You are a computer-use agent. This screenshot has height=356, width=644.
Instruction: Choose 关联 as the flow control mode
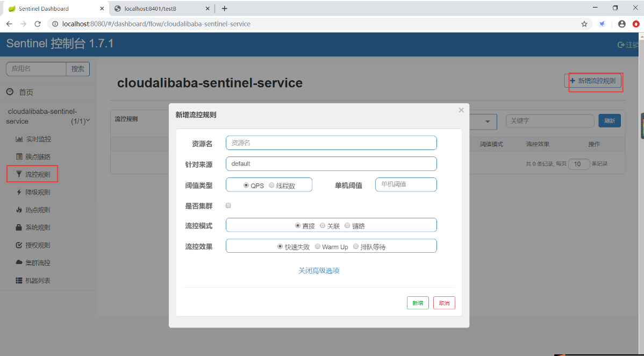pyautogui.click(x=323, y=226)
